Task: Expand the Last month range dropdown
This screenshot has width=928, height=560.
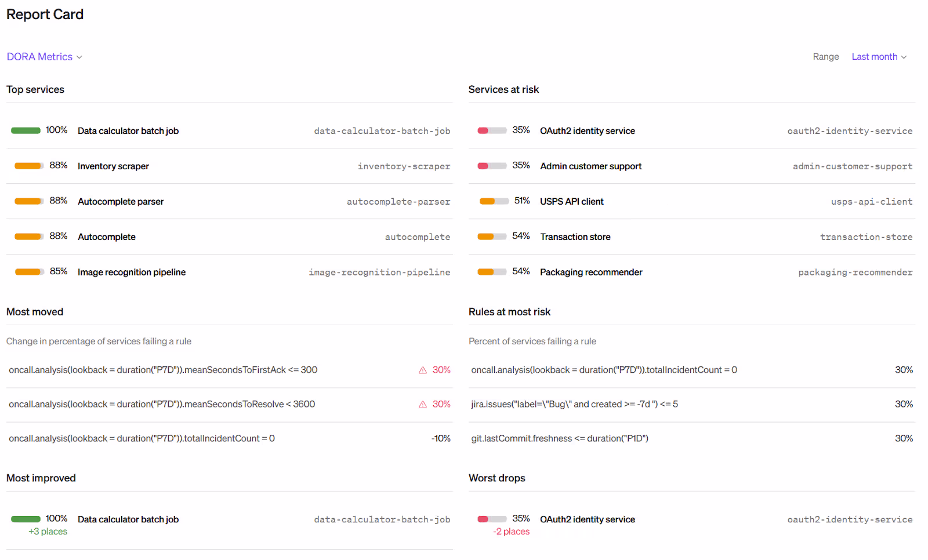Action: point(879,57)
